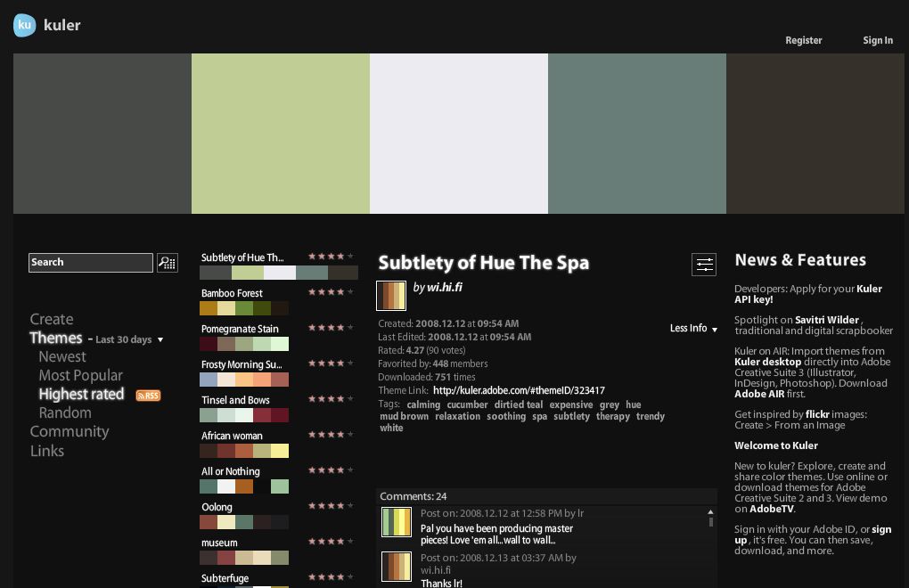Subscribe via the orange RSS icon
This screenshot has width=909, height=588.
click(148, 396)
